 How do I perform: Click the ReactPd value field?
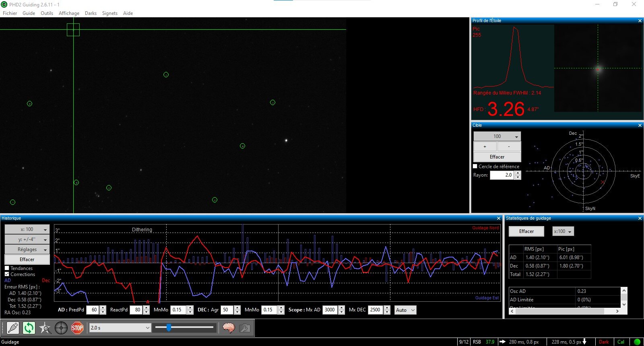136,310
